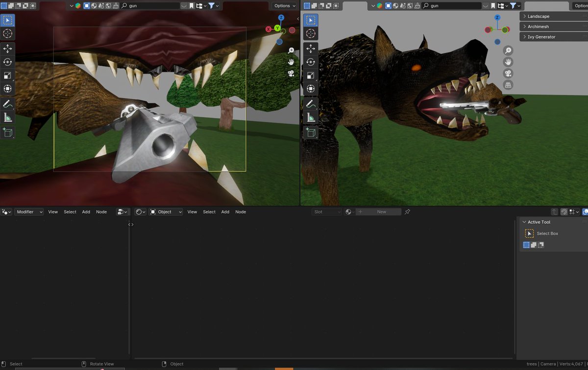This screenshot has height=370, width=588.
Task: Activate the Transform tool in right viewport
Action: tap(310, 89)
